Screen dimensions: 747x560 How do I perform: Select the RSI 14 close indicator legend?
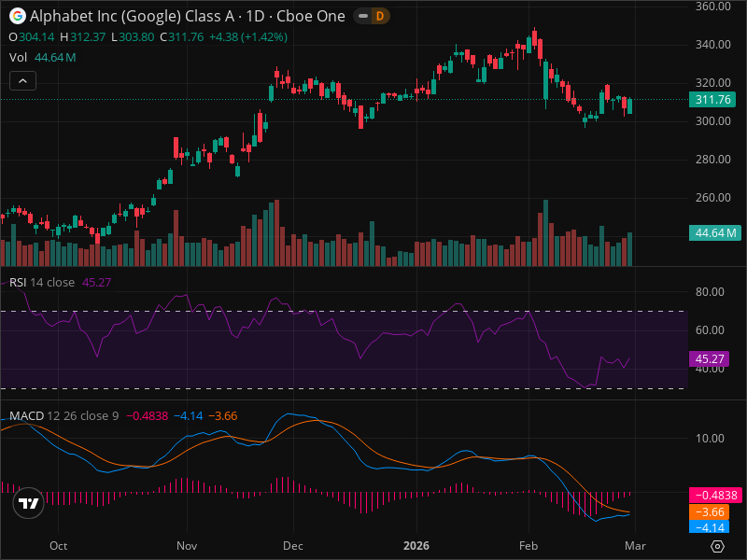pyautogui.click(x=42, y=283)
